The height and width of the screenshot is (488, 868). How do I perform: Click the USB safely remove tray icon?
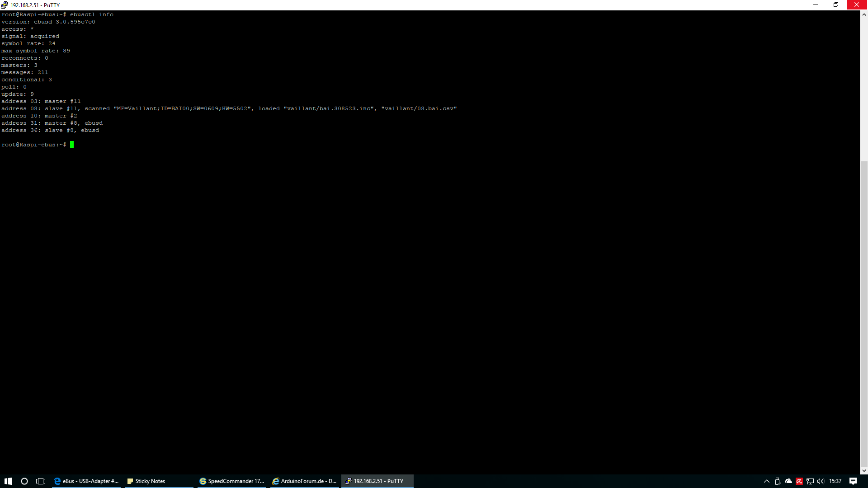(x=778, y=481)
